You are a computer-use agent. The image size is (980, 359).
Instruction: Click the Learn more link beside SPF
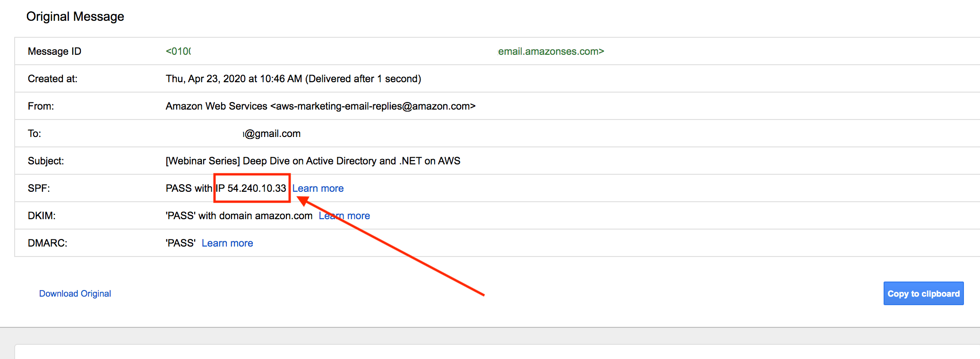coord(318,188)
